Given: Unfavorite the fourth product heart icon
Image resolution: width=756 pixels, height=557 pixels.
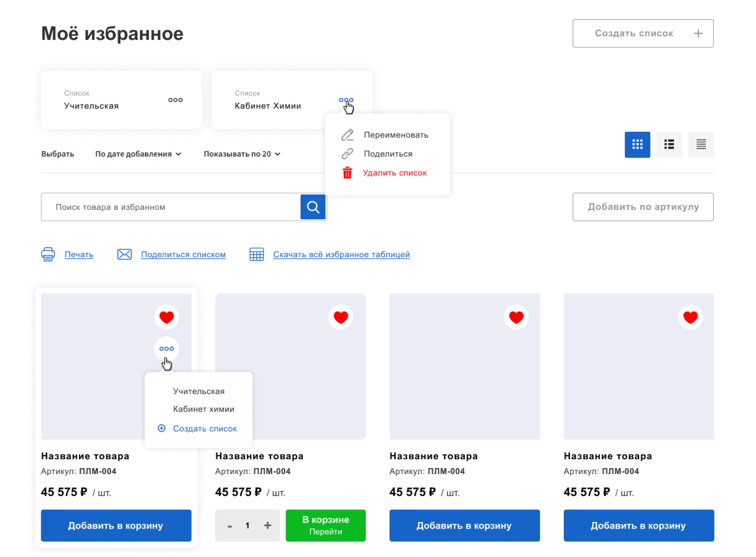Looking at the screenshot, I should click(690, 317).
